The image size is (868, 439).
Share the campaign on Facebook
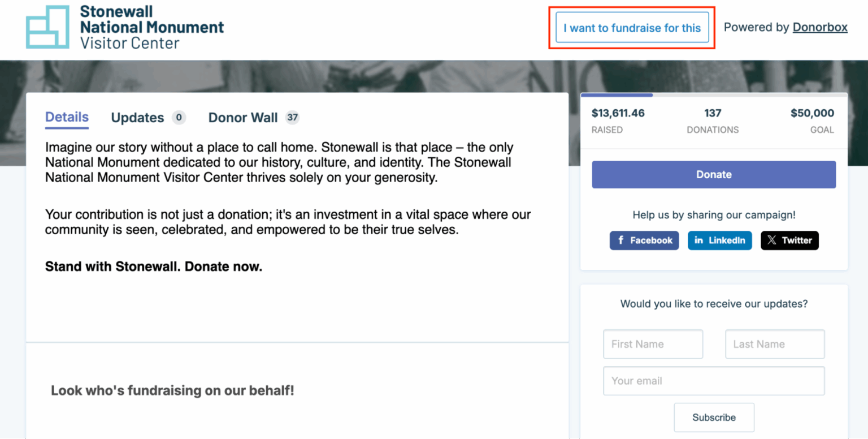pyautogui.click(x=644, y=240)
